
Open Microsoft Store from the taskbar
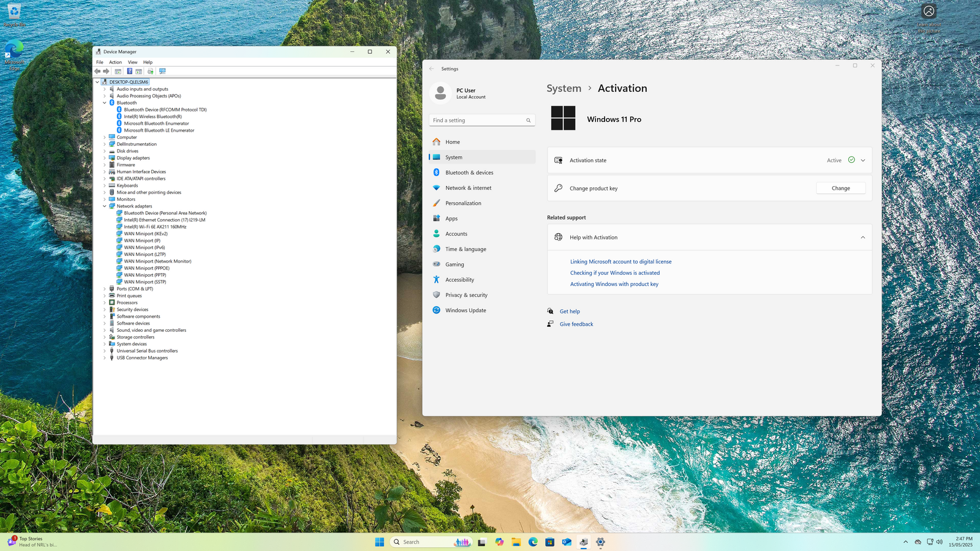[x=550, y=542]
